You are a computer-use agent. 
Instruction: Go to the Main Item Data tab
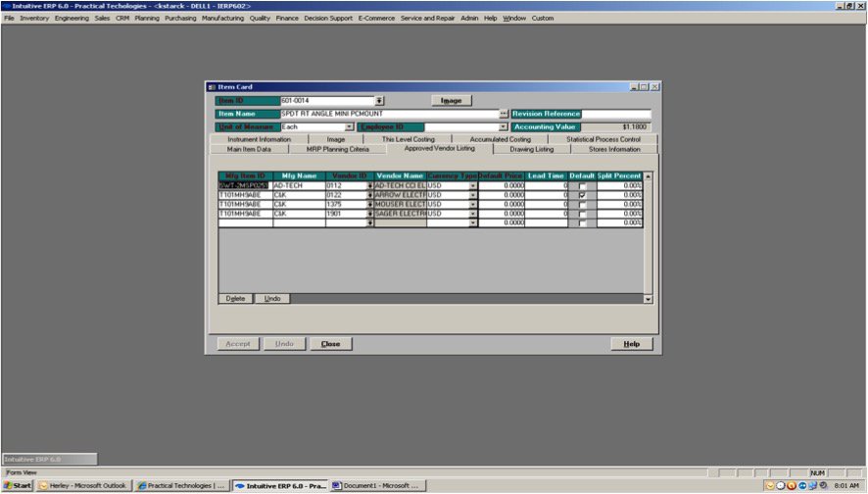[x=249, y=150]
